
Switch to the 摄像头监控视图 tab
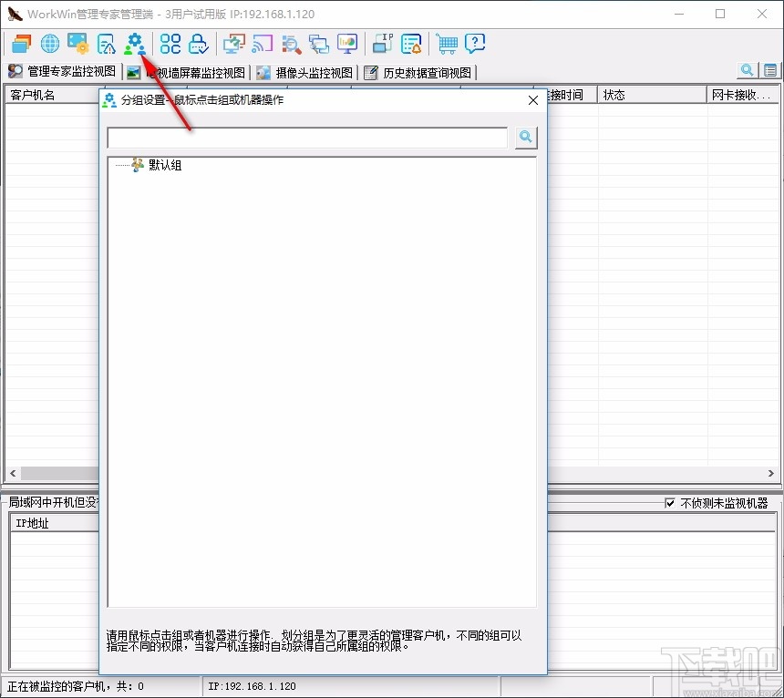(x=305, y=72)
